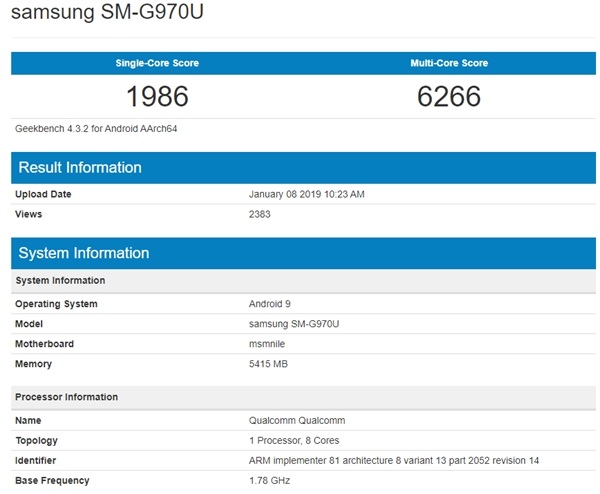Click the Geekbench 4.3.2 for Android text
Screen dimensions: 600x494
pyautogui.click(x=96, y=129)
